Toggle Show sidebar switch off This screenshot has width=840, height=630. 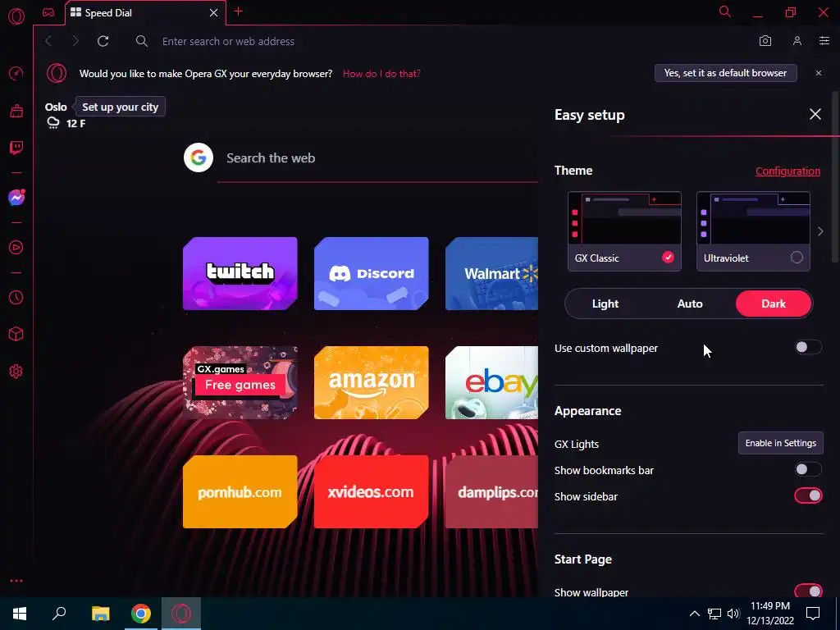coord(808,495)
